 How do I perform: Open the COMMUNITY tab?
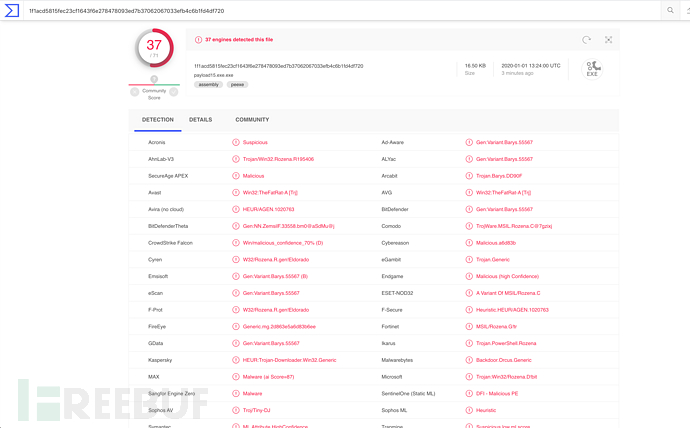pos(252,120)
